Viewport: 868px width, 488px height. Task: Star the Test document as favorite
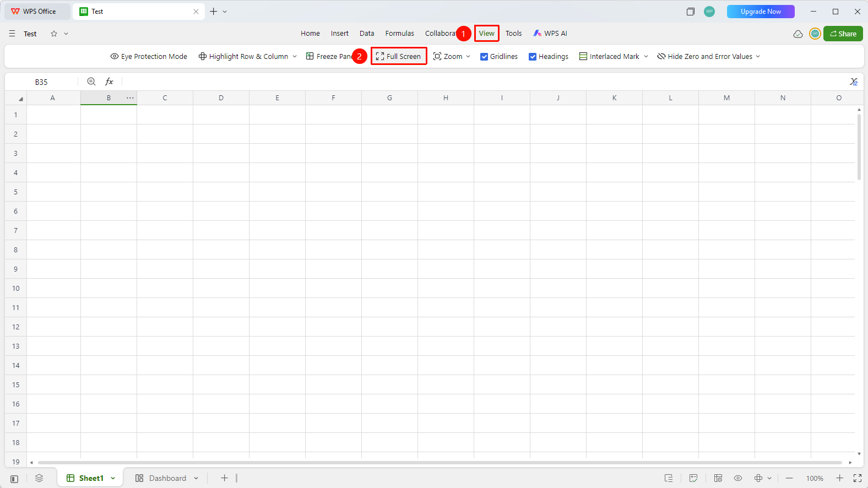tap(54, 34)
